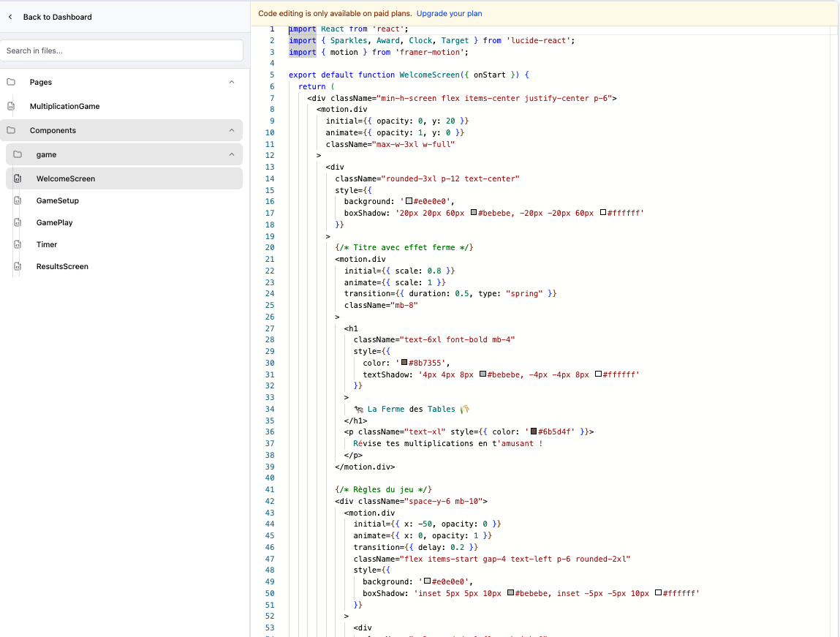Open the Timer component file

[x=47, y=245]
